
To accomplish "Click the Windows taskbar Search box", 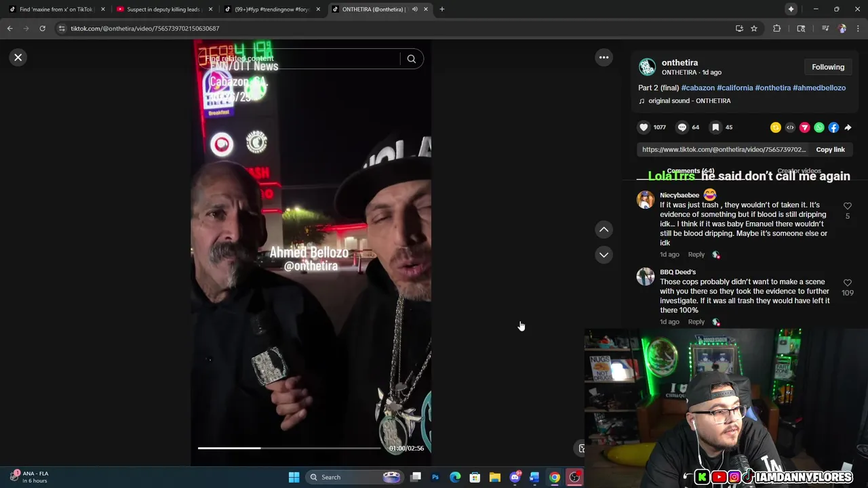I will 355,477.
